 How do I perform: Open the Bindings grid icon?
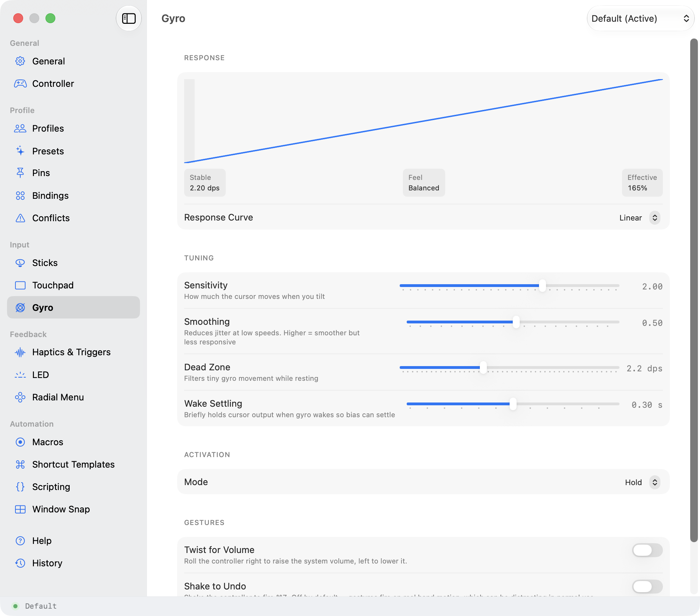(20, 196)
